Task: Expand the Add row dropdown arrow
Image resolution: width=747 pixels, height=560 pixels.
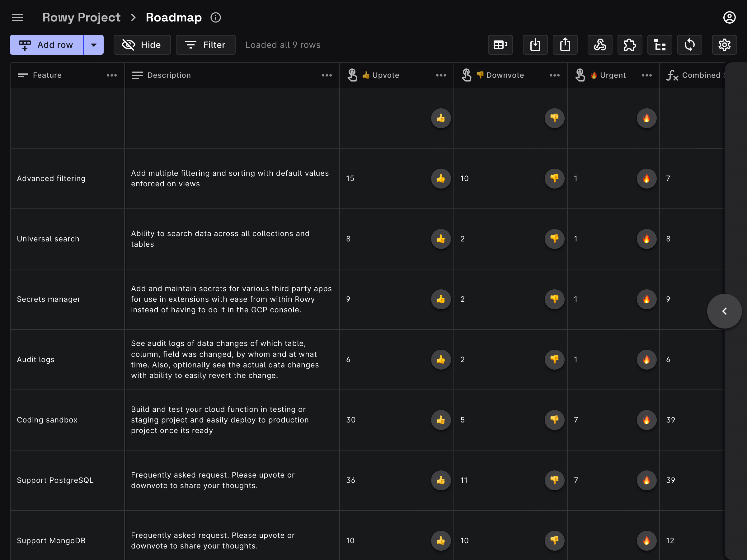Action: click(94, 44)
